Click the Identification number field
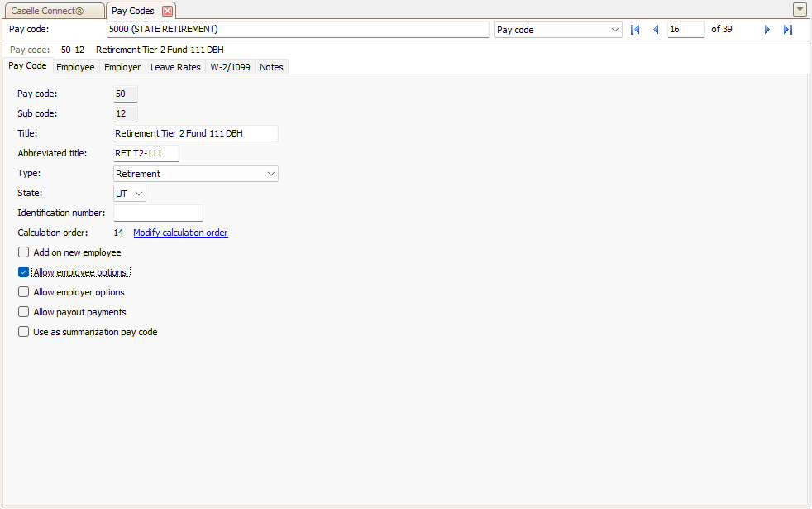Screen dimensions: 812x509 pyautogui.click(x=158, y=214)
